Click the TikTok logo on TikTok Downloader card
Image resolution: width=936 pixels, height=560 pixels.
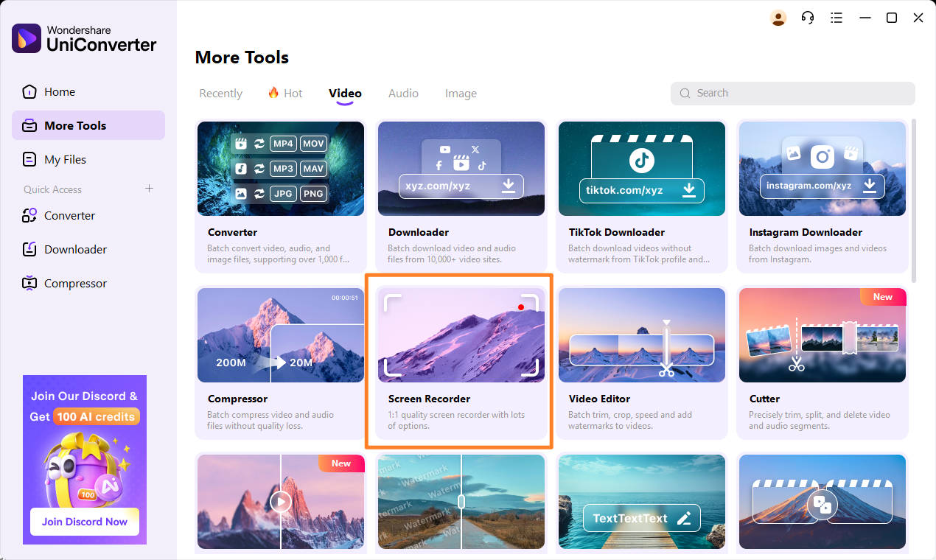(x=641, y=160)
